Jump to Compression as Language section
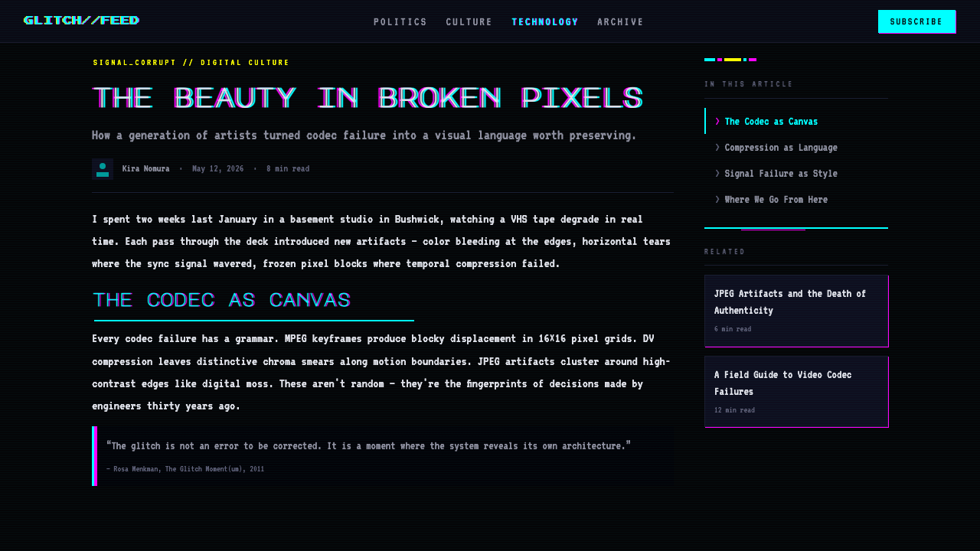Screen dimensions: 980x551 pos(796,148)
